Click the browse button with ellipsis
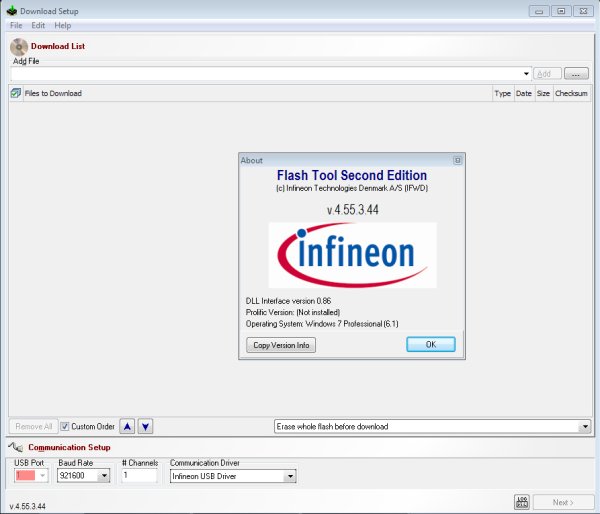The image size is (600, 514). (576, 73)
